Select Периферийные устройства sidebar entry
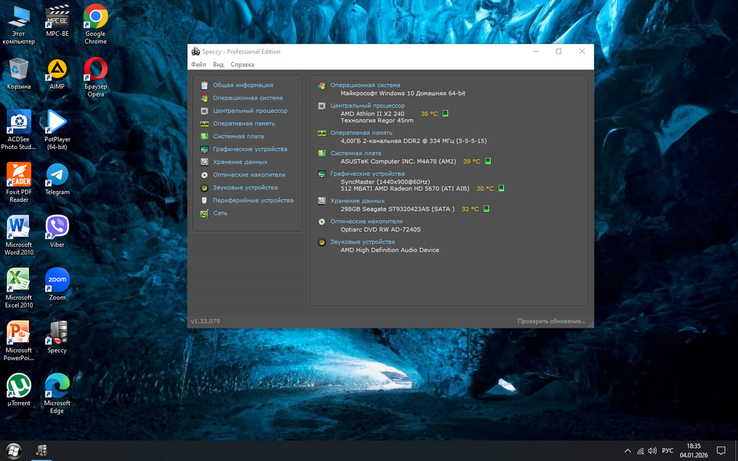This screenshot has height=461, width=738. 253,200
